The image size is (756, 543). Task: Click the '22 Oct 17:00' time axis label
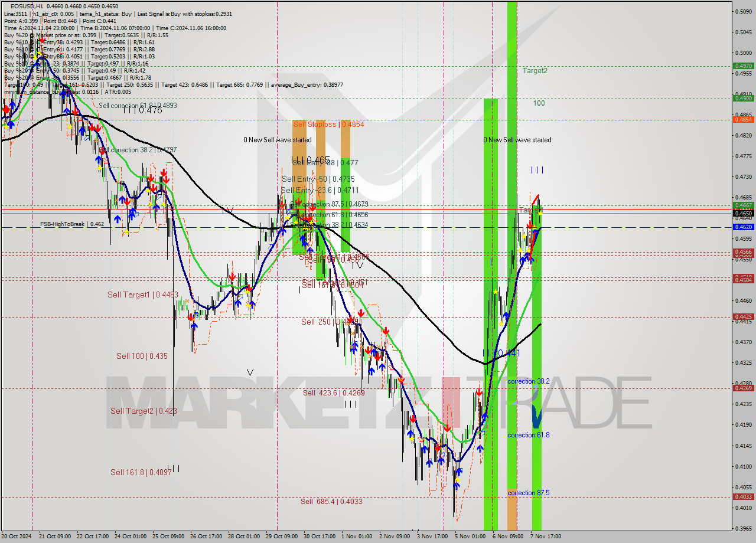click(93, 537)
